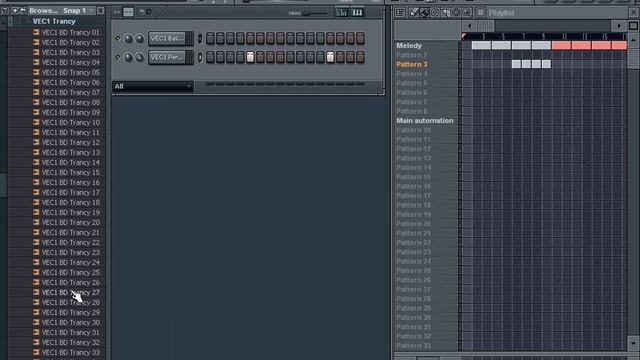
Task: Click sample icon beside VEC1 BD Trancy 01
Action: [36, 32]
